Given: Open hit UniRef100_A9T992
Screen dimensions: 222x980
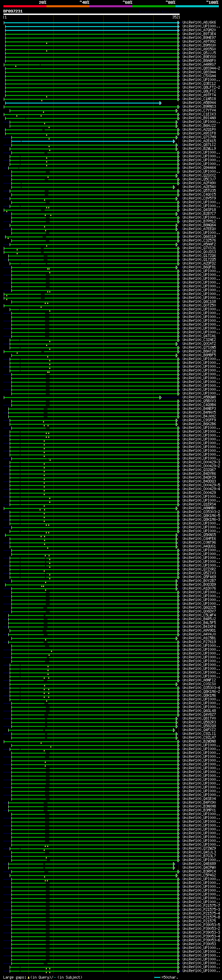Looking at the screenshot, I should click(199, 41).
